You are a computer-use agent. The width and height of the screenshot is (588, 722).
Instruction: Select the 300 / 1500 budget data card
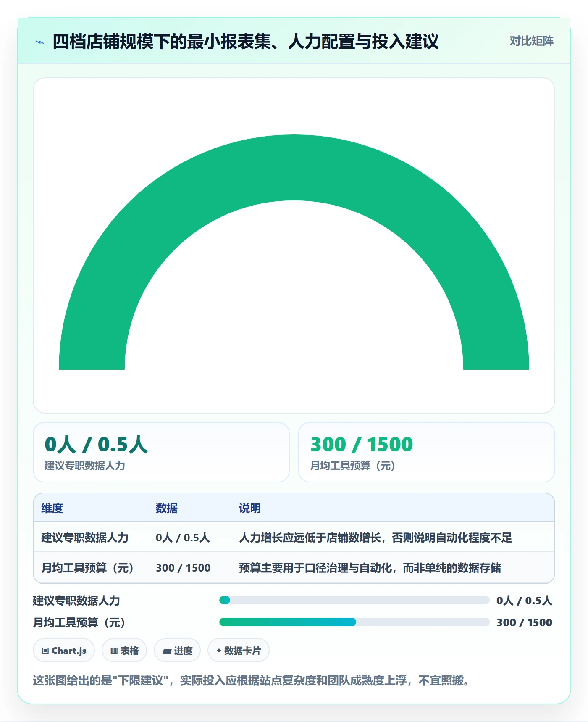[426, 452]
